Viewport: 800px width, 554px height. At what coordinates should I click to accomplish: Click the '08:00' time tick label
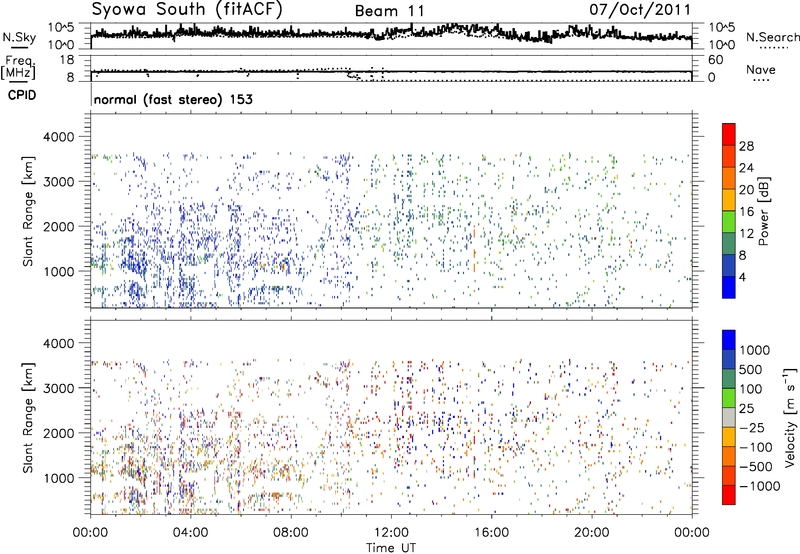click(291, 533)
